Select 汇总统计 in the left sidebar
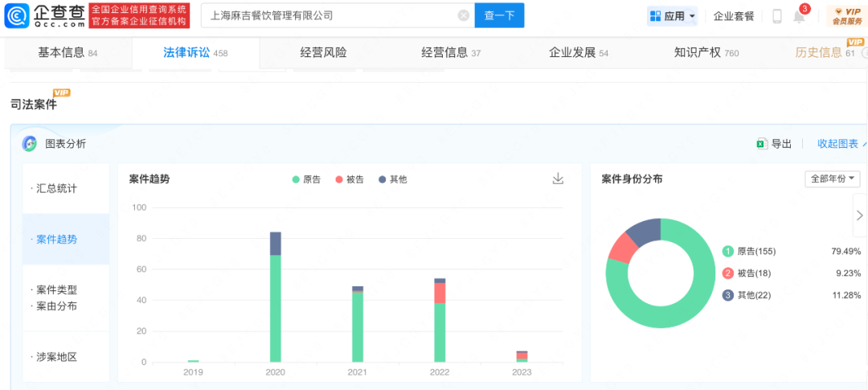Image resolution: width=868 pixels, height=390 pixels. pyautogui.click(x=57, y=188)
